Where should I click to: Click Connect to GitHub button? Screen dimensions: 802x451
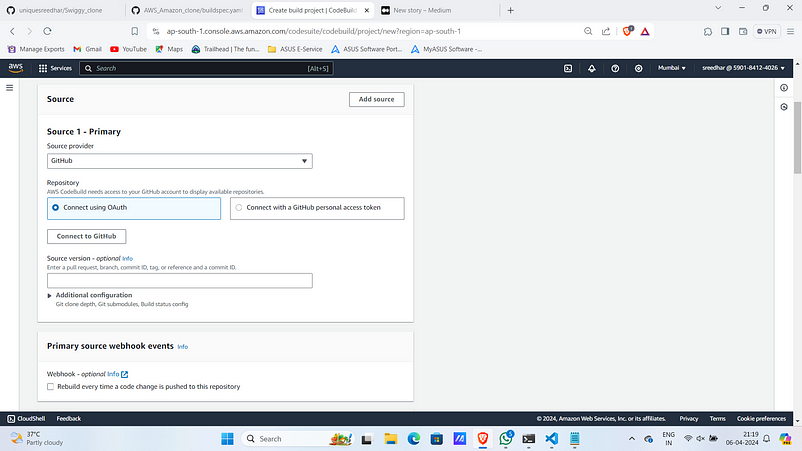pos(86,236)
